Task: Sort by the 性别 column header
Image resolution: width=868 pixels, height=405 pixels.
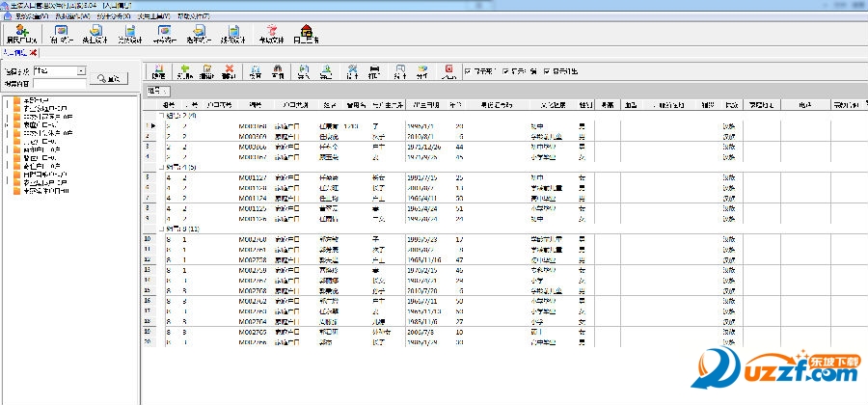Action: 585,105
